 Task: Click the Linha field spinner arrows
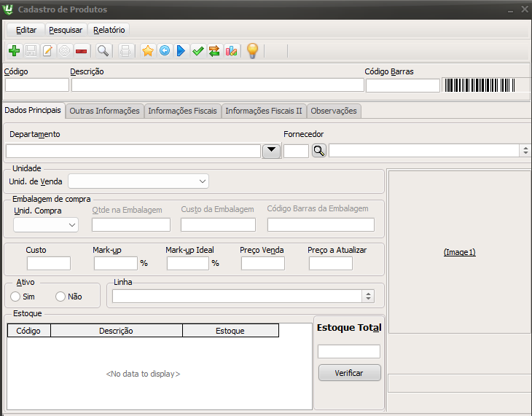(368, 297)
